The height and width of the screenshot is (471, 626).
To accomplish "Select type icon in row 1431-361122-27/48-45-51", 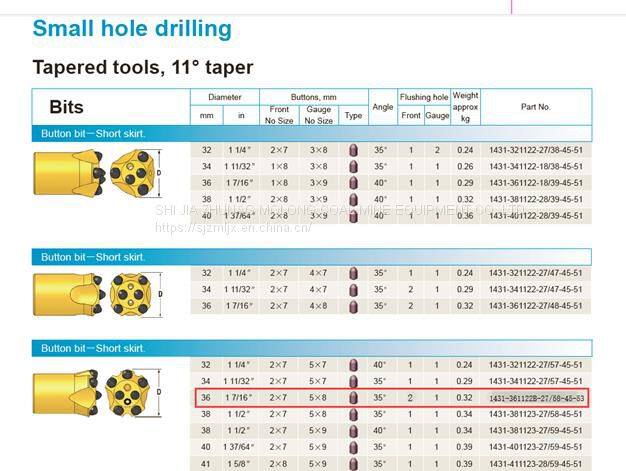I will coord(353,306).
